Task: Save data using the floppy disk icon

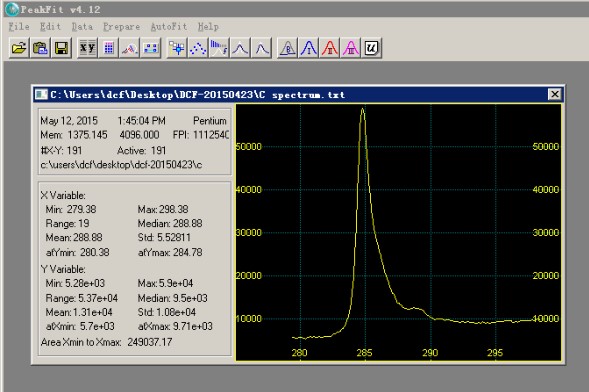Action: [61, 48]
